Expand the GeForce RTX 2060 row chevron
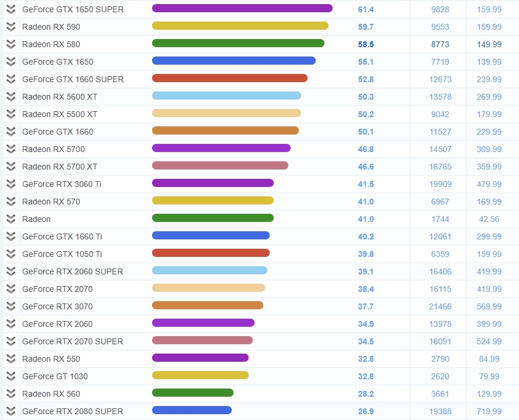 [x=11, y=324]
